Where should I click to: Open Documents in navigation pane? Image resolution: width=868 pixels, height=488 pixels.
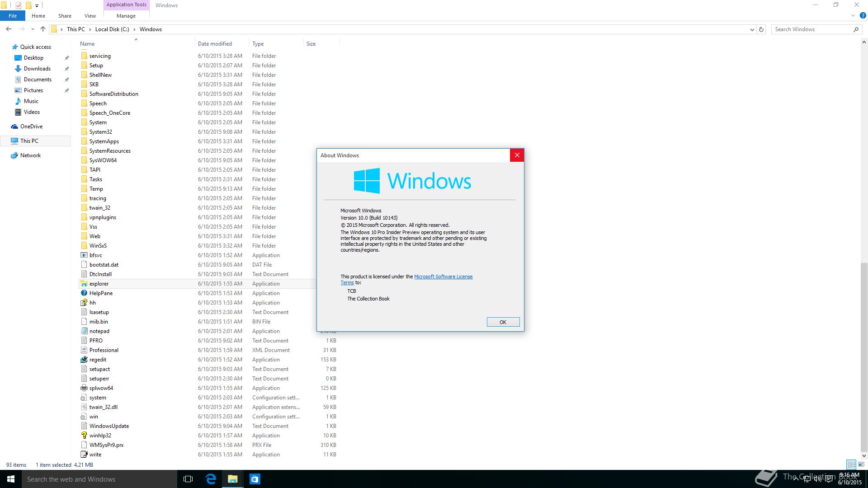click(38, 80)
